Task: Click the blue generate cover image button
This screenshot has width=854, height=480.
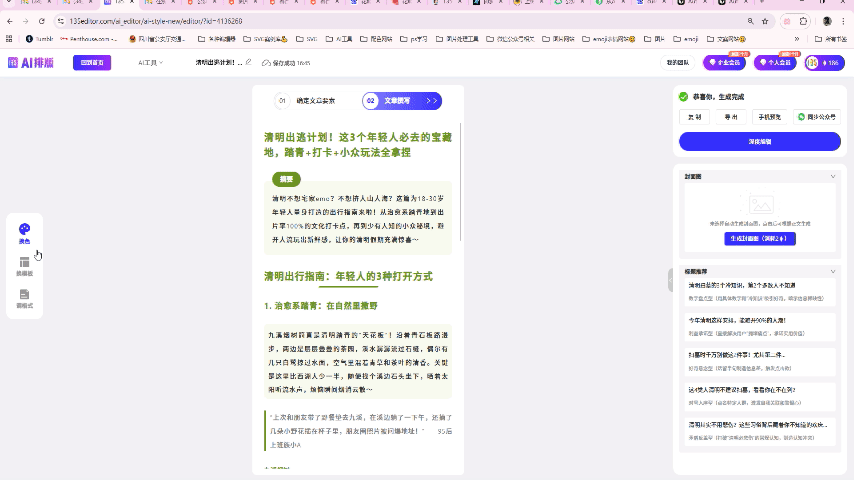Action: pos(760,239)
